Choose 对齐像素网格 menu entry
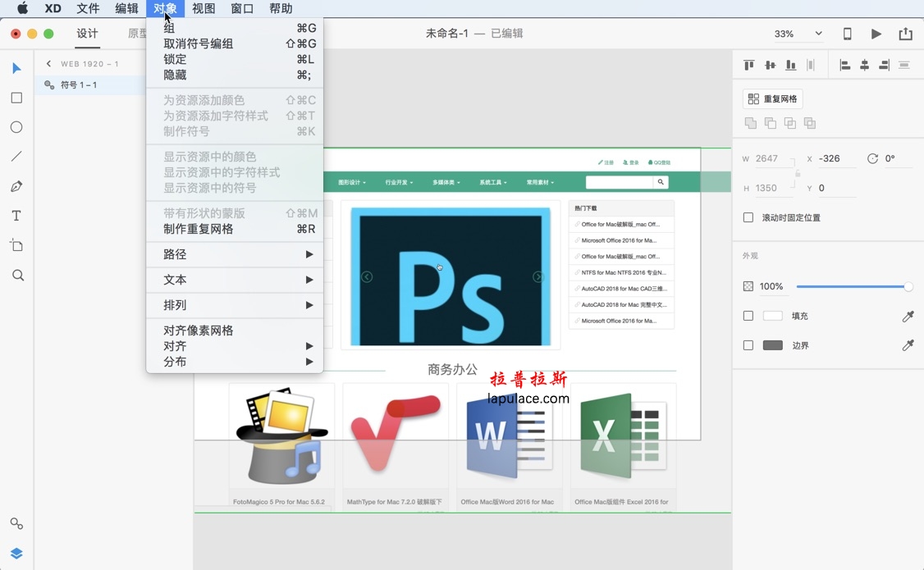The width and height of the screenshot is (924, 570). (x=235, y=331)
